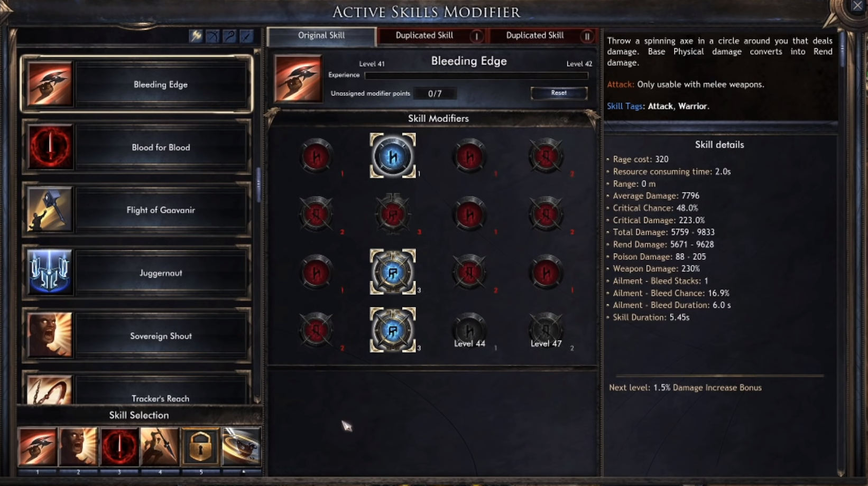This screenshot has height=486, width=868.
Task: Enable the first red modifier in top row
Action: point(316,156)
